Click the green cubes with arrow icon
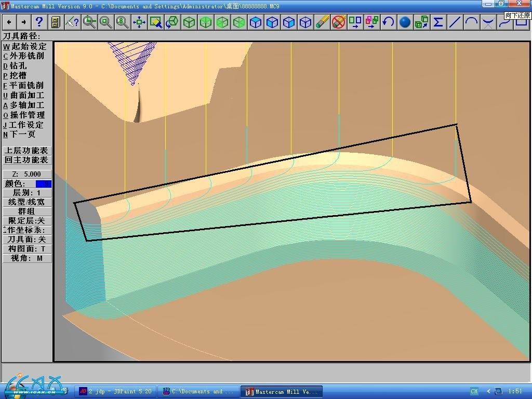This screenshot has height=399, width=532. coord(421,22)
